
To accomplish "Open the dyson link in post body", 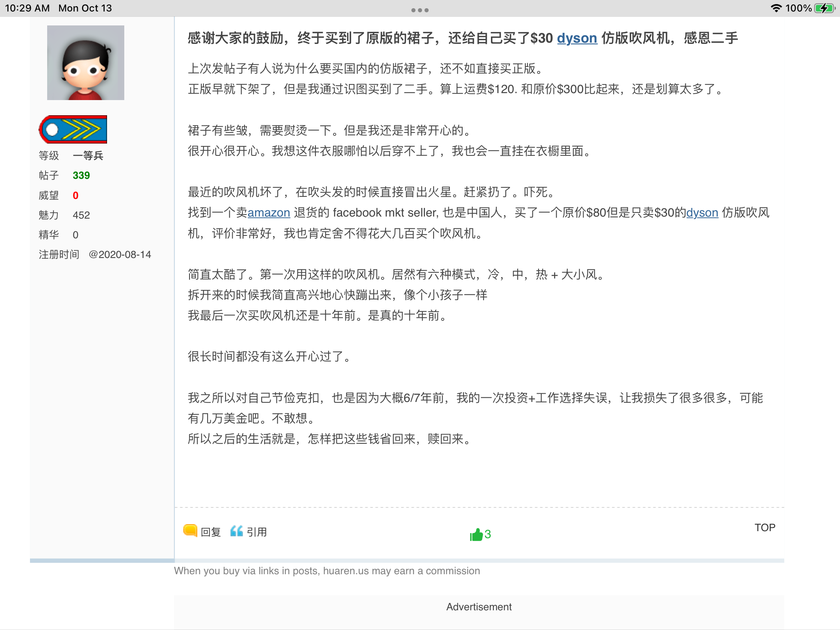I will (702, 212).
